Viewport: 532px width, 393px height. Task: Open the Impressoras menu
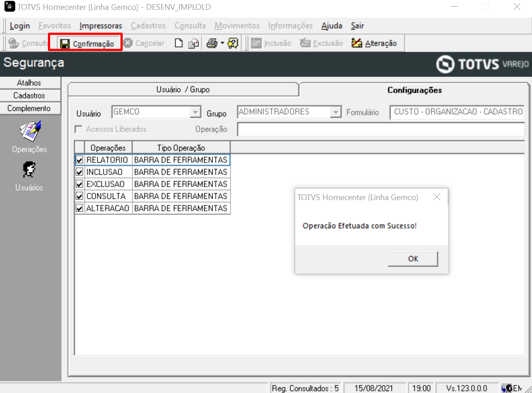point(101,26)
